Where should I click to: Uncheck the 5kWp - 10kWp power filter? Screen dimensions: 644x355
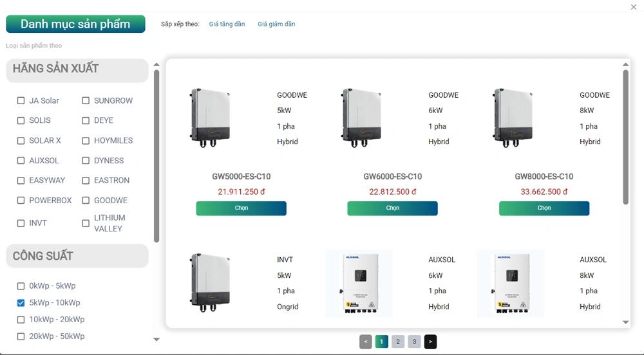click(21, 303)
